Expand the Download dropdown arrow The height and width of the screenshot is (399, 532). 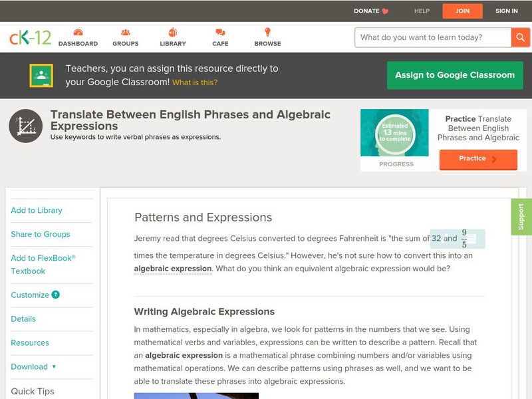54,366
